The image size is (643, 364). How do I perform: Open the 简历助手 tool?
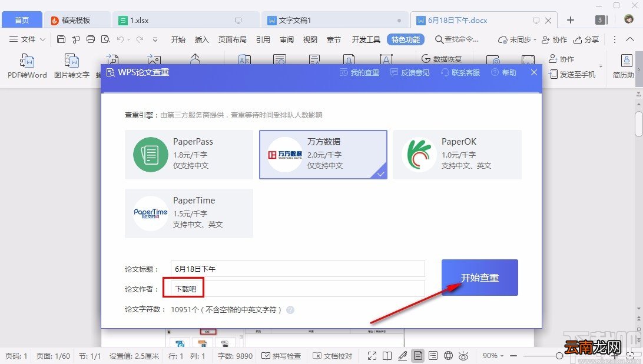pyautogui.click(x=624, y=66)
